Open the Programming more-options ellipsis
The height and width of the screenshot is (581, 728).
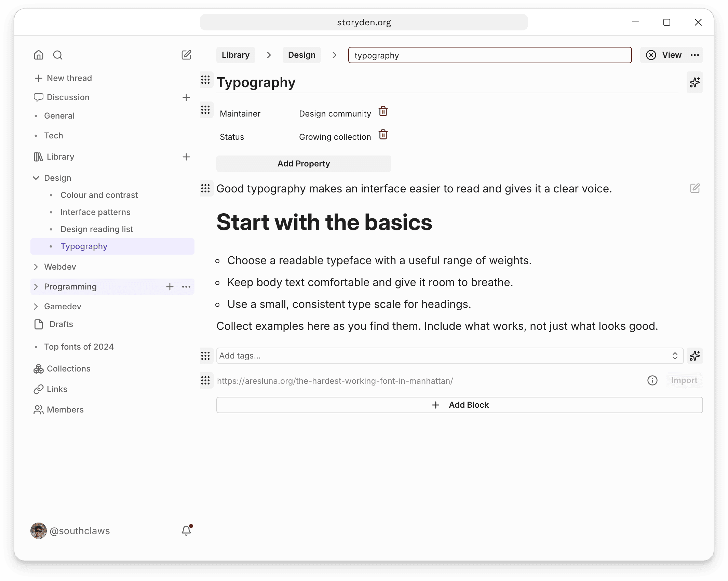186,287
